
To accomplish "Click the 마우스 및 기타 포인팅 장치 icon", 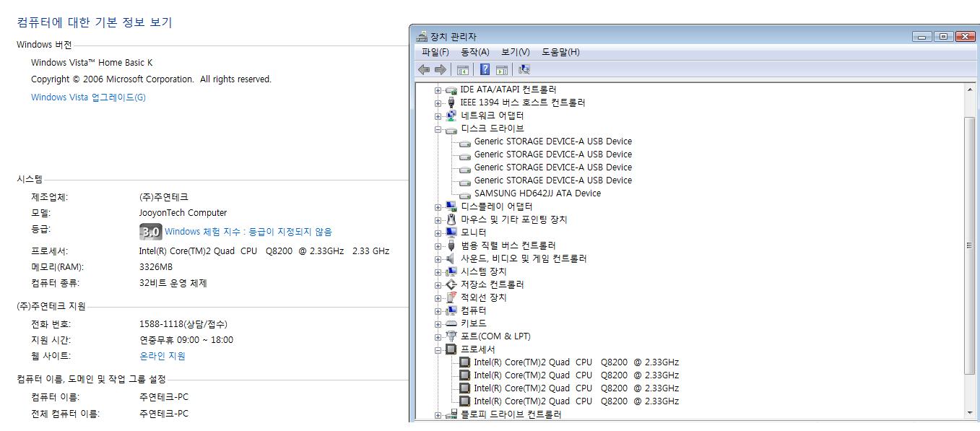I will tap(451, 219).
